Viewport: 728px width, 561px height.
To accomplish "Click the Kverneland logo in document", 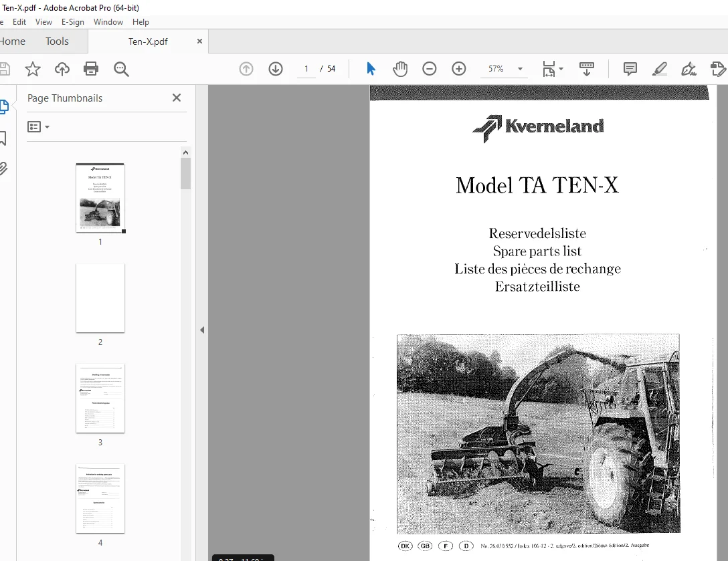I will (x=538, y=128).
